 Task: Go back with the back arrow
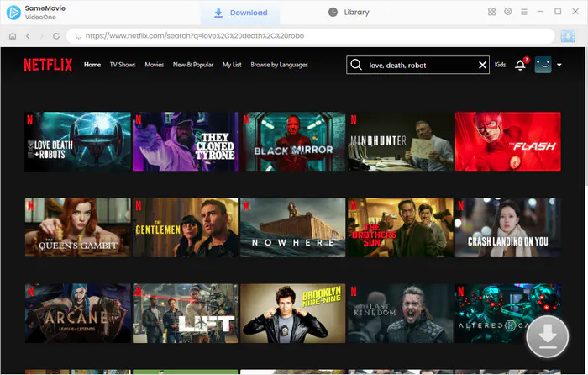point(28,36)
